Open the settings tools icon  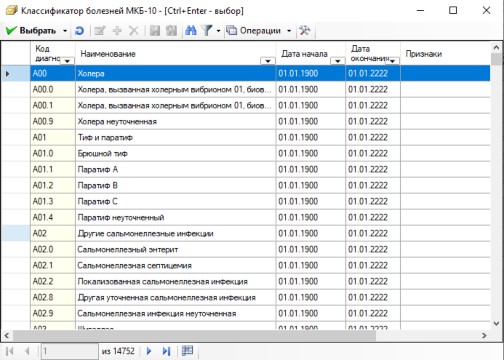tap(305, 31)
